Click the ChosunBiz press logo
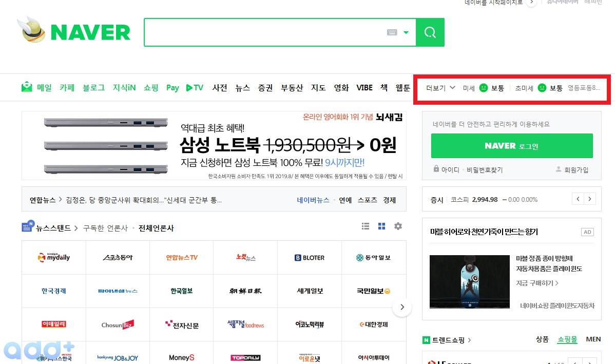This screenshot has height=364, width=615. tap(118, 325)
